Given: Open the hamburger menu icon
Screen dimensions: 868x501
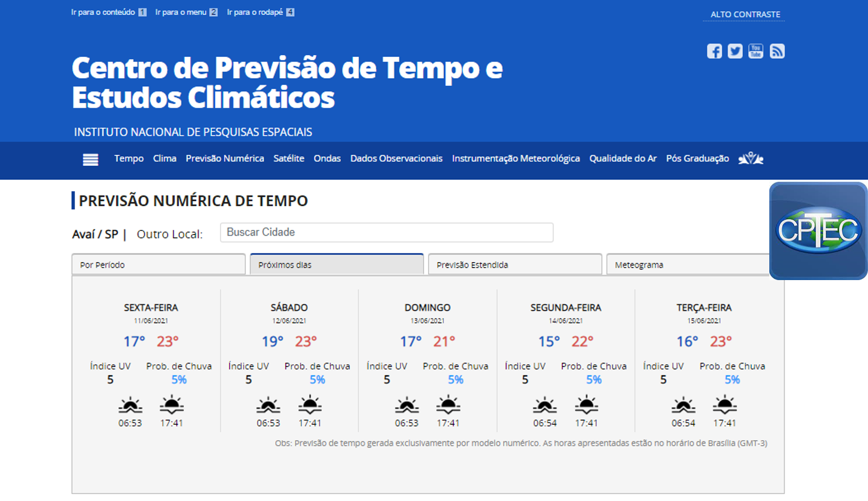Looking at the screenshot, I should 90,159.
